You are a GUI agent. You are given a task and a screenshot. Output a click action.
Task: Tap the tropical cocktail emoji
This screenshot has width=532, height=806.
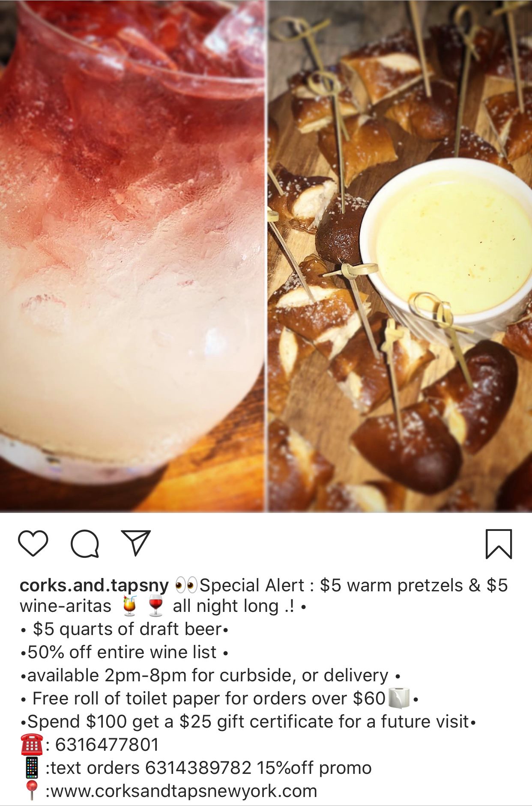click(129, 606)
